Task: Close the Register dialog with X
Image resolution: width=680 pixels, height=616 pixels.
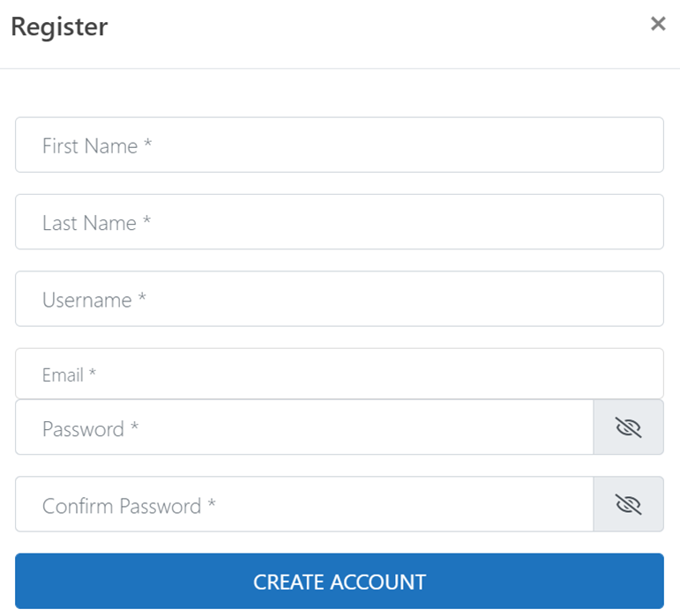Action: 658,24
